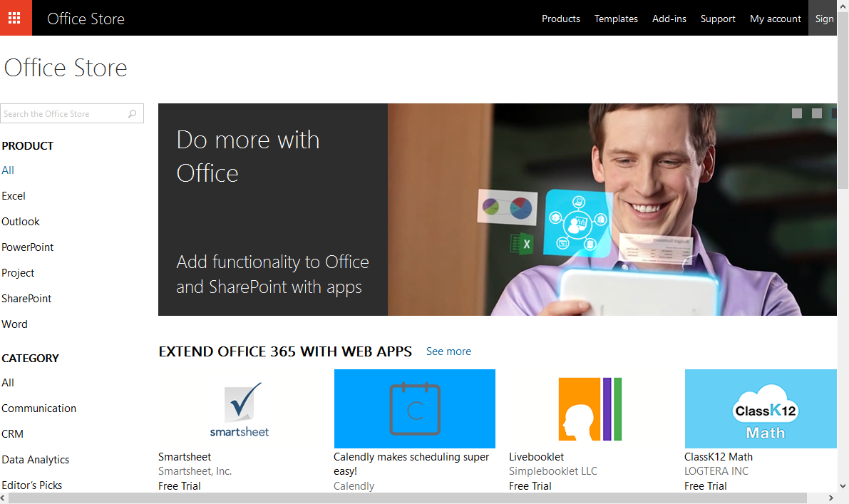
Task: Click LOGTERA INC publisher name
Action: coord(716,471)
